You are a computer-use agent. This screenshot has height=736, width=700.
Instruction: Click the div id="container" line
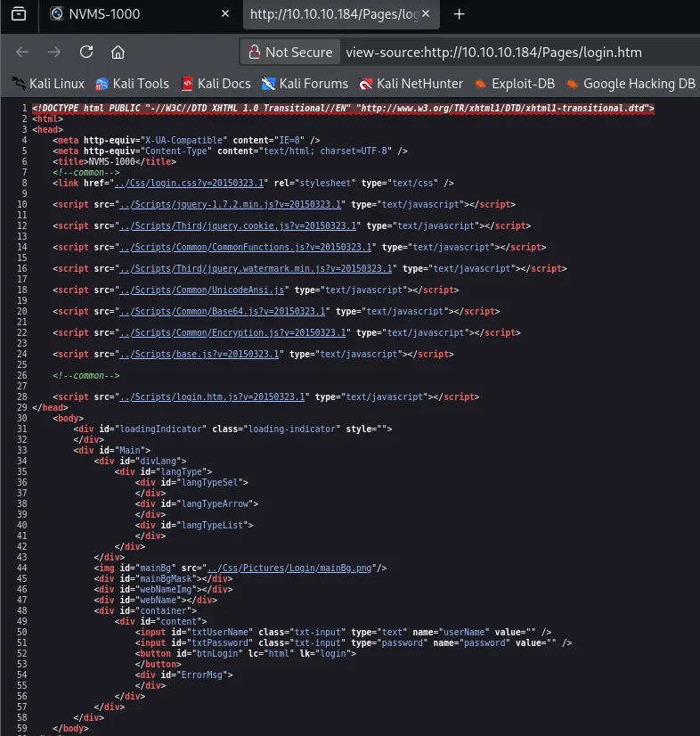tap(145, 610)
